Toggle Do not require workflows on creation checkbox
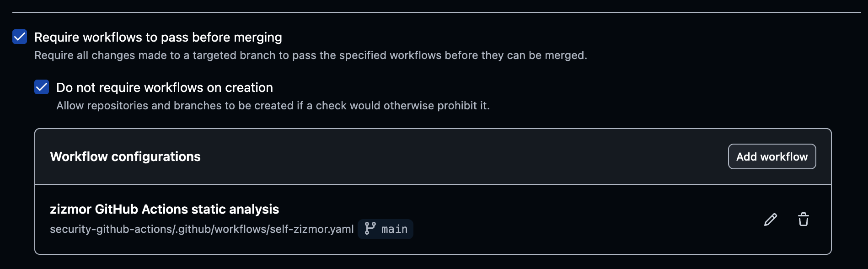 pos(42,87)
